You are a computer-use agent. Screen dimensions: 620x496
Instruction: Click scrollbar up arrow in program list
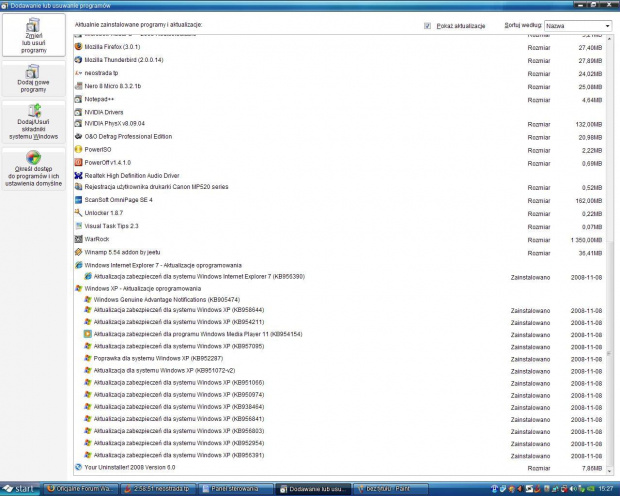(609, 39)
